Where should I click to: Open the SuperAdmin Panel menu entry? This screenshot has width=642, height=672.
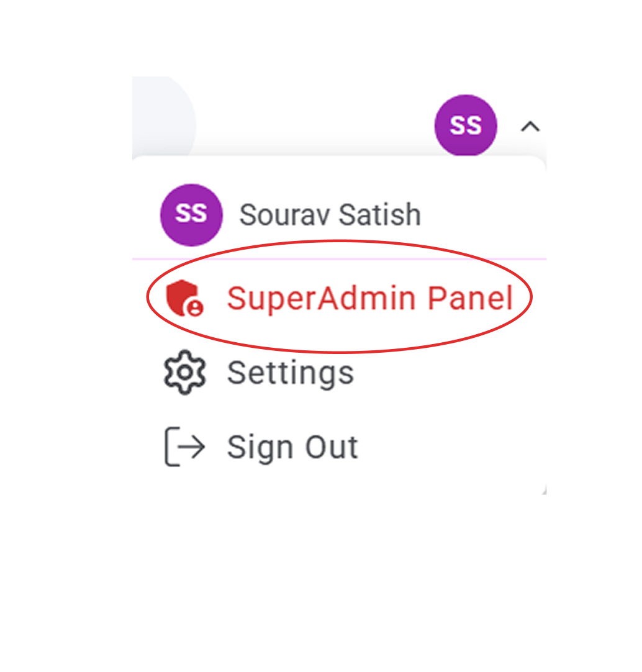coord(369,298)
